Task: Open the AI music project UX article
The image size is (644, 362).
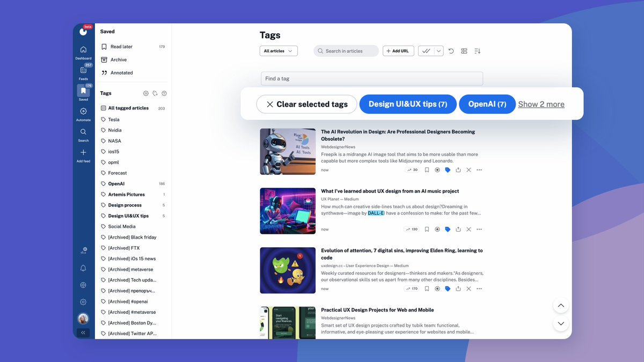Action: tap(390, 191)
